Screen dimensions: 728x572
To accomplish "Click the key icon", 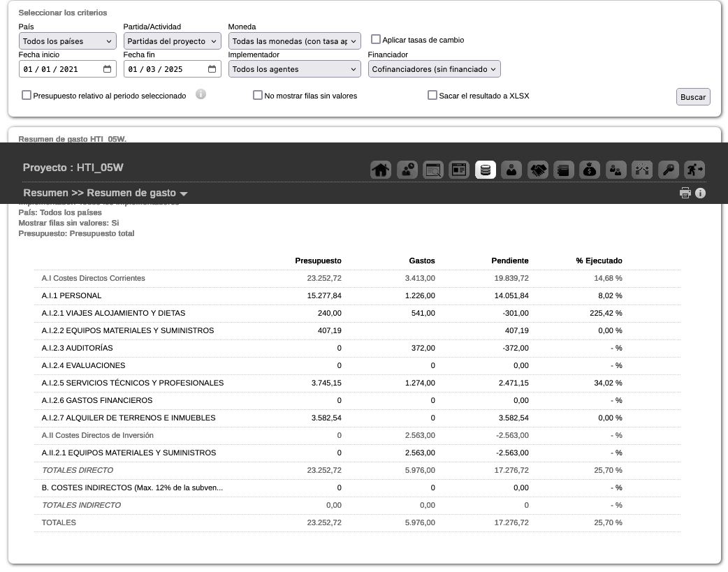I will coord(668,170).
